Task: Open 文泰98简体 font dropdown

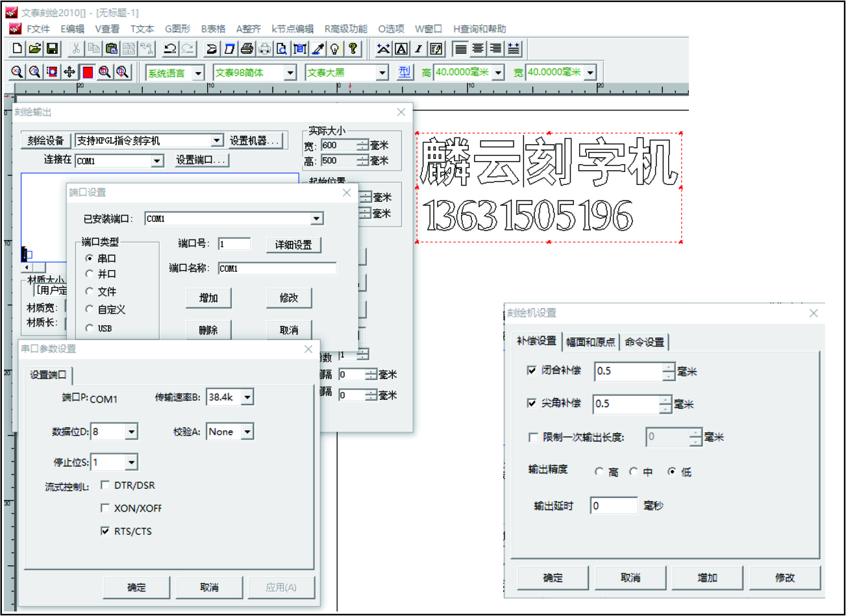Action: coord(291,73)
